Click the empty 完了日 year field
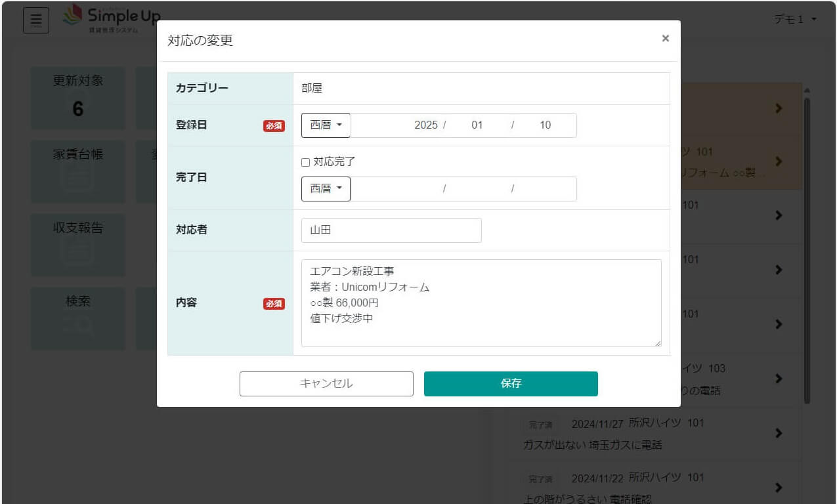Screen dimensions: 837x504 [399, 189]
